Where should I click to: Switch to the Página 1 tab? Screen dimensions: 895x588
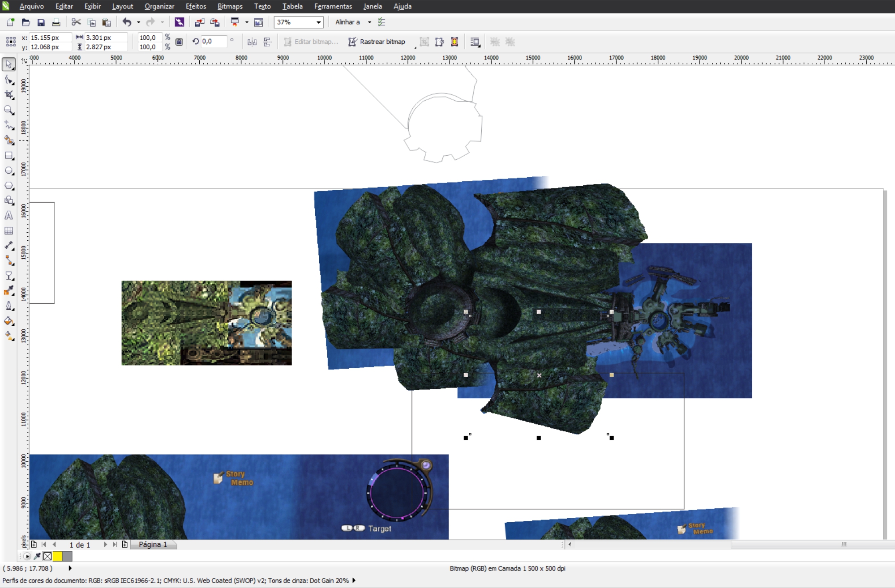point(153,545)
